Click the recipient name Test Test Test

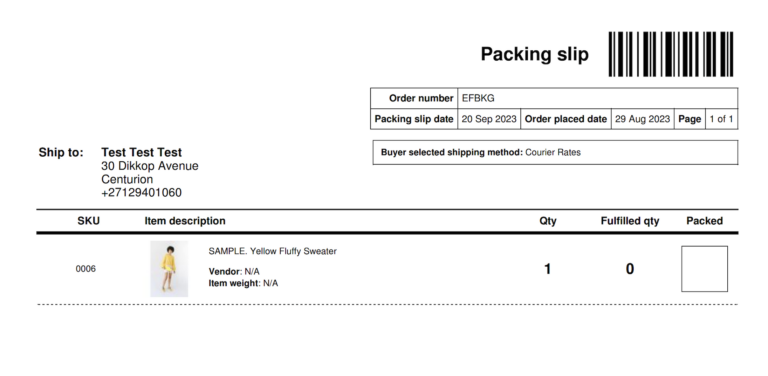(142, 152)
